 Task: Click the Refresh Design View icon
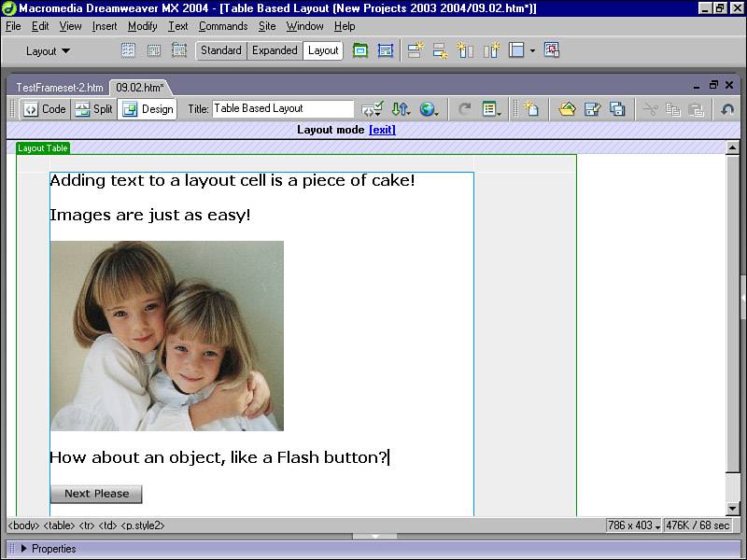[x=464, y=109]
